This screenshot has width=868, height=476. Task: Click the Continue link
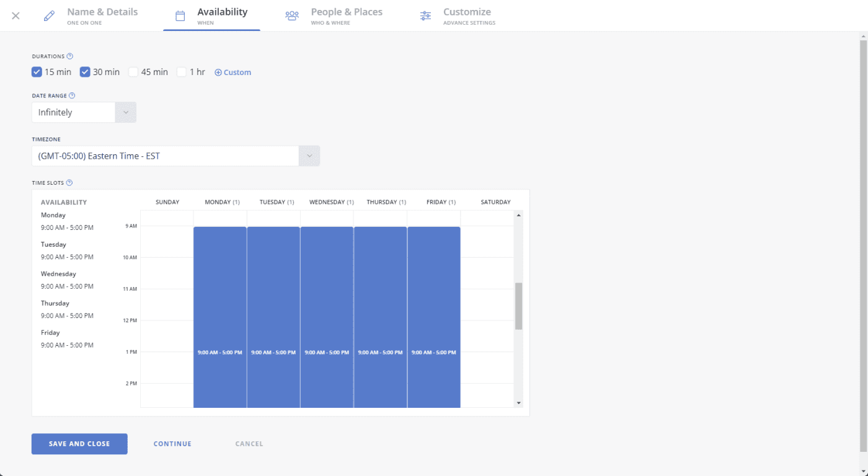click(172, 444)
